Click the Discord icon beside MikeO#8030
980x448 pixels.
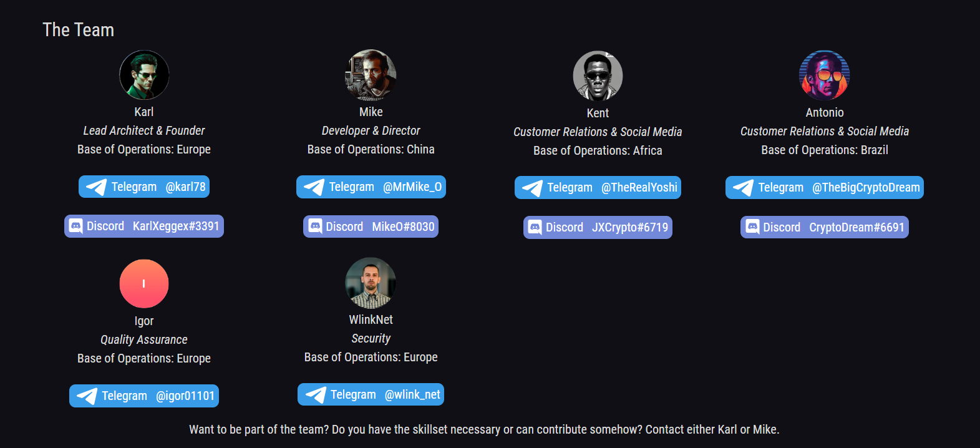click(315, 226)
